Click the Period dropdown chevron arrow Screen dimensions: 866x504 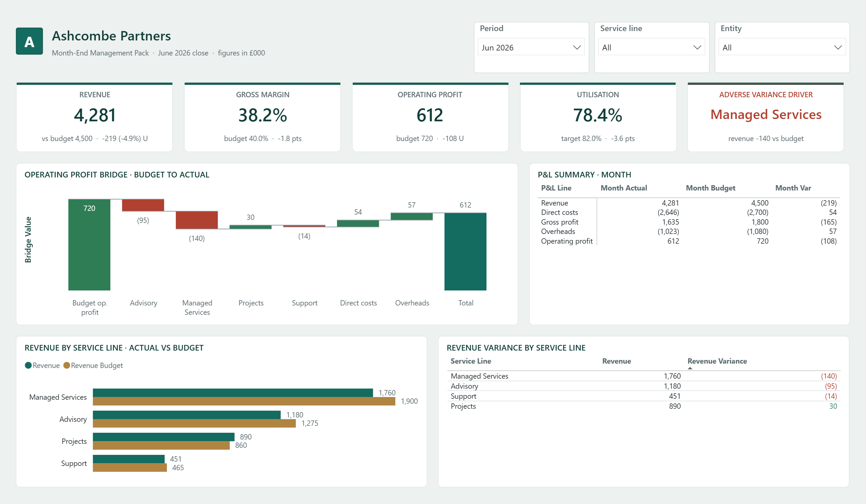coord(577,47)
